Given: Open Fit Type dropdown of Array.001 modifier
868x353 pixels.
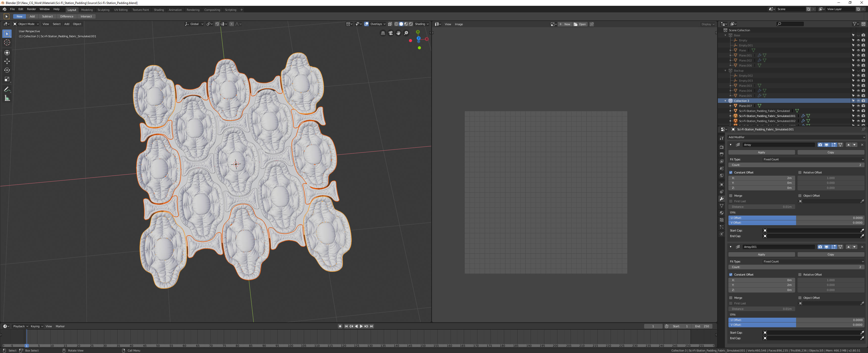Looking at the screenshot, I should pos(813,261).
